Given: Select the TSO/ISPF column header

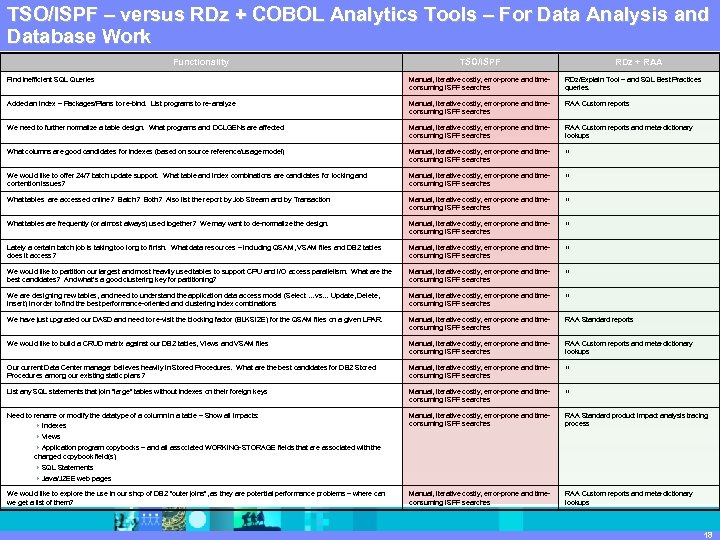Looking at the screenshot, I should point(480,62).
